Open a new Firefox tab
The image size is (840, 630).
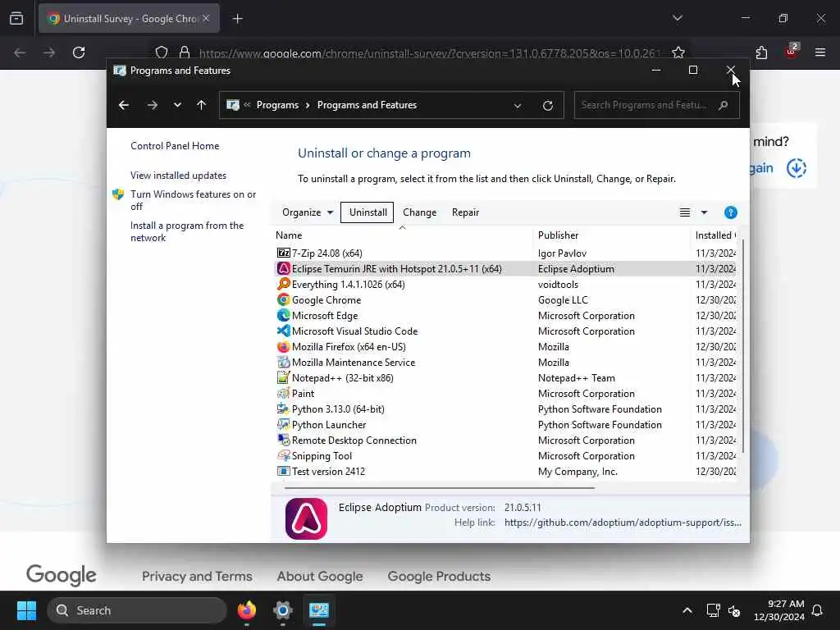[x=237, y=19]
